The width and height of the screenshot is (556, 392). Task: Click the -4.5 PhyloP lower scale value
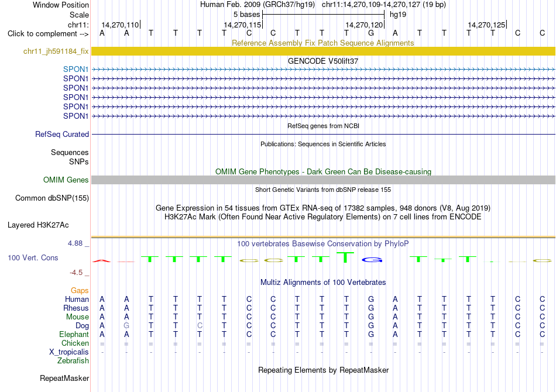pos(76,273)
